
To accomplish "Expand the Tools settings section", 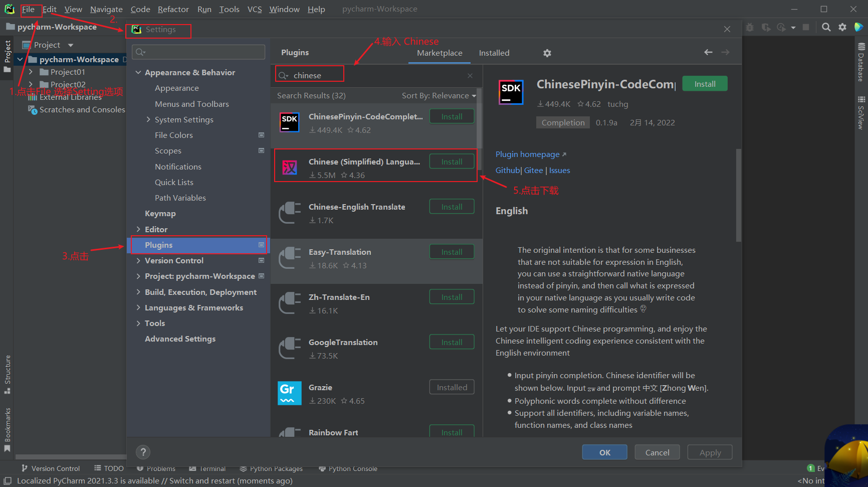I will (138, 323).
